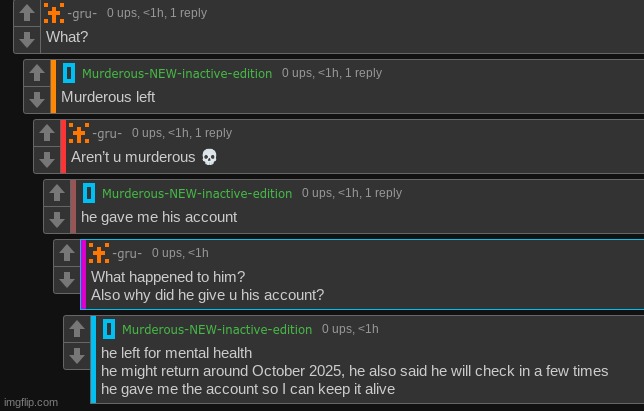Upvote "he left for mental health" comment
The height and width of the screenshot is (411, 644).
[77, 329]
